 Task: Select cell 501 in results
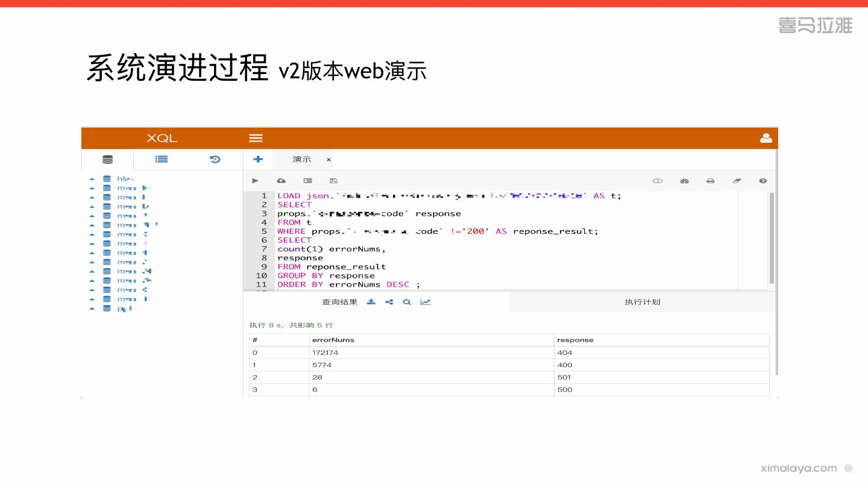coord(662,377)
